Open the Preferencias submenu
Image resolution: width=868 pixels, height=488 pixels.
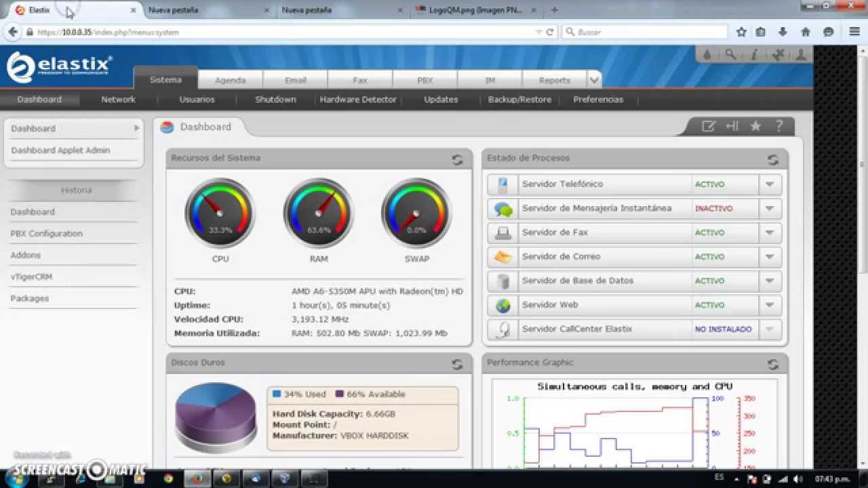(x=598, y=99)
